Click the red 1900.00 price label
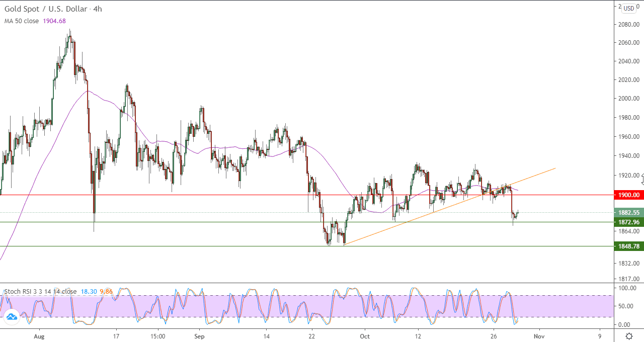 point(629,195)
